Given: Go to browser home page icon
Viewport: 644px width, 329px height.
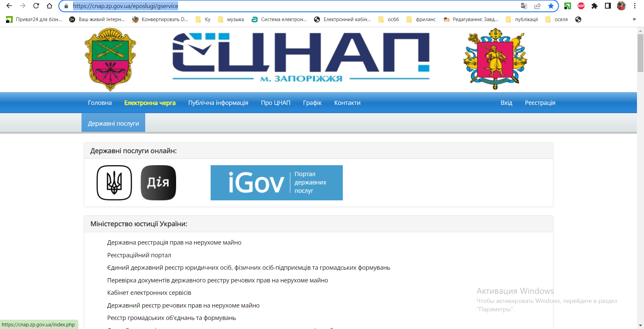Looking at the screenshot, I should tap(49, 6).
